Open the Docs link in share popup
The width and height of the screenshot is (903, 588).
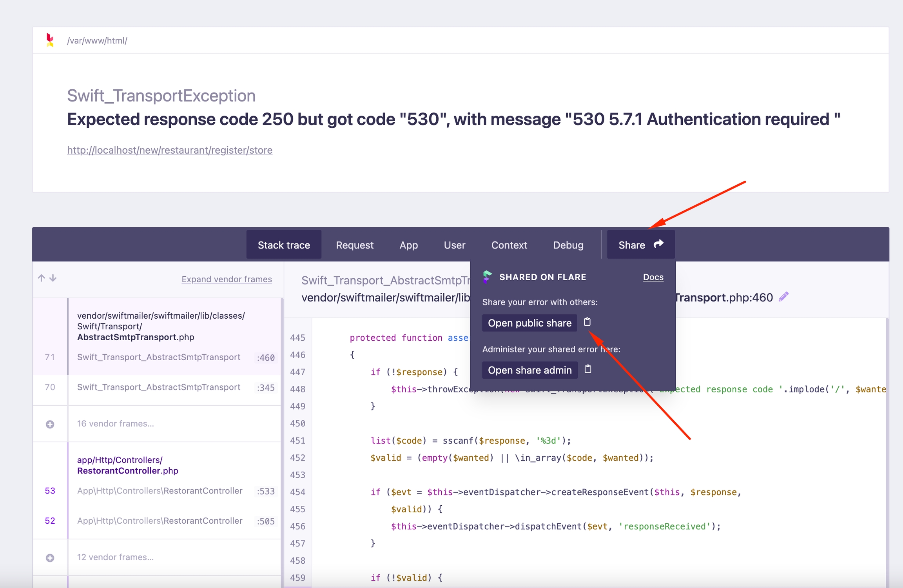pyautogui.click(x=653, y=277)
